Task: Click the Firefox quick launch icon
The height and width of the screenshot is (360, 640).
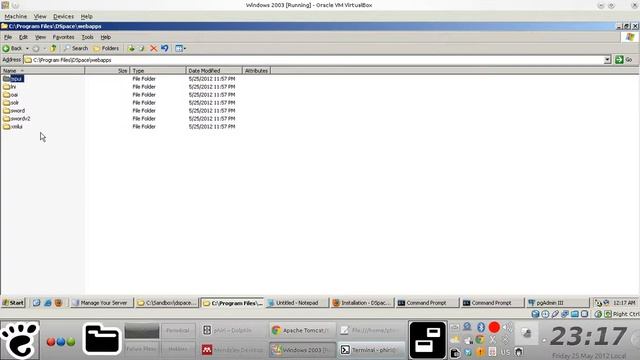Action: [x=58, y=303]
